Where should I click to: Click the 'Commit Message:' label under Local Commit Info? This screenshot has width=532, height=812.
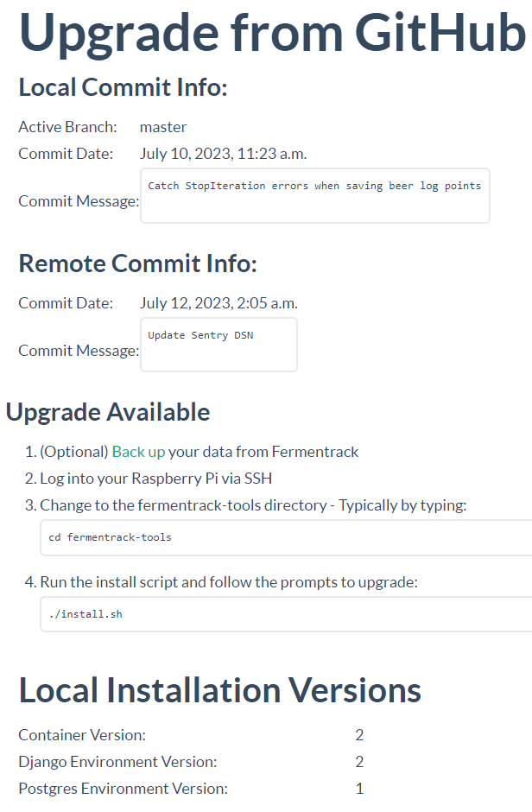(x=79, y=201)
